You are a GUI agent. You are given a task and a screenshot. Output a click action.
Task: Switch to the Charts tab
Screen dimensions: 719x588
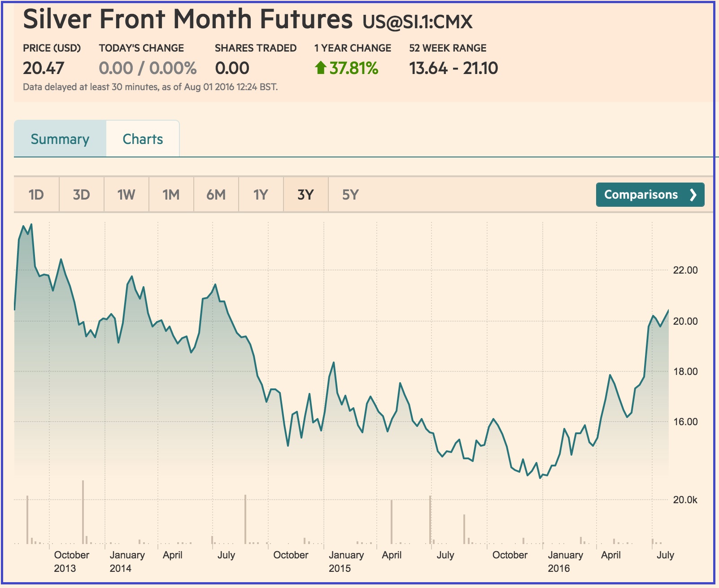coord(143,139)
